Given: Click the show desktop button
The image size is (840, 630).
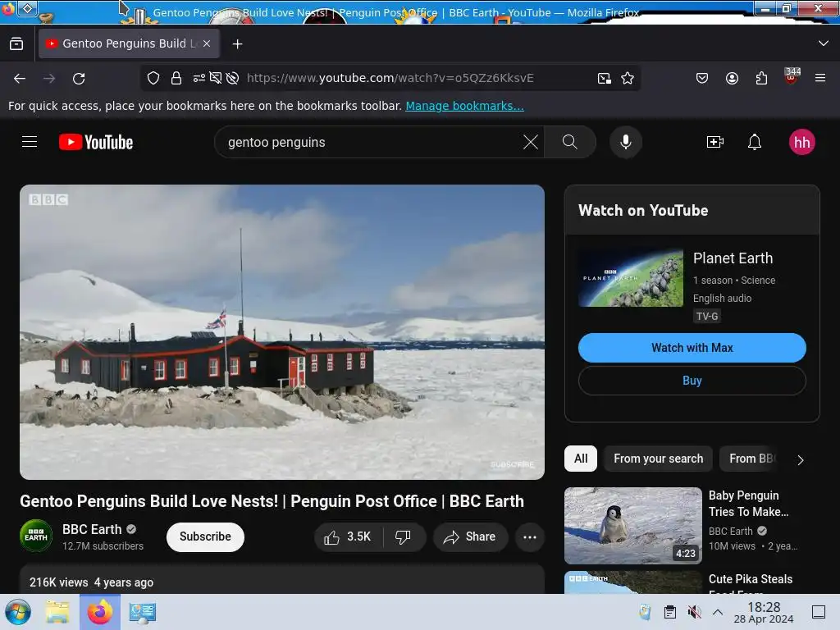Looking at the screenshot, I should tap(818, 612).
